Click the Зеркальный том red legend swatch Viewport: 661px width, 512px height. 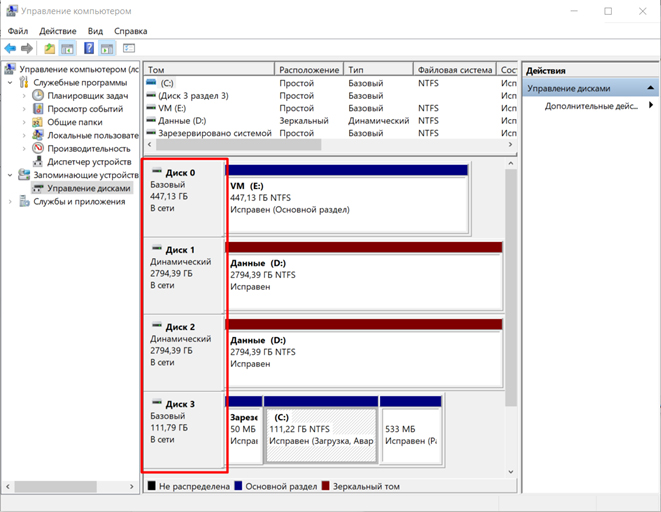pos(325,486)
